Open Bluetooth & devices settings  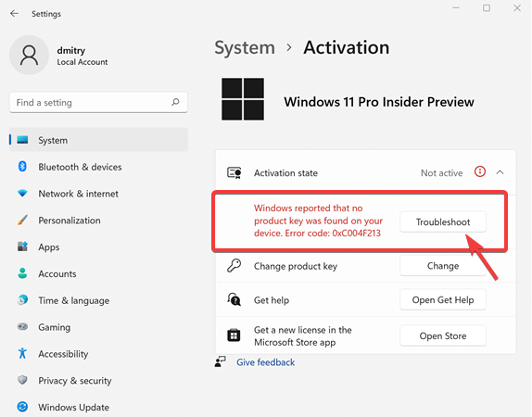coord(98,167)
